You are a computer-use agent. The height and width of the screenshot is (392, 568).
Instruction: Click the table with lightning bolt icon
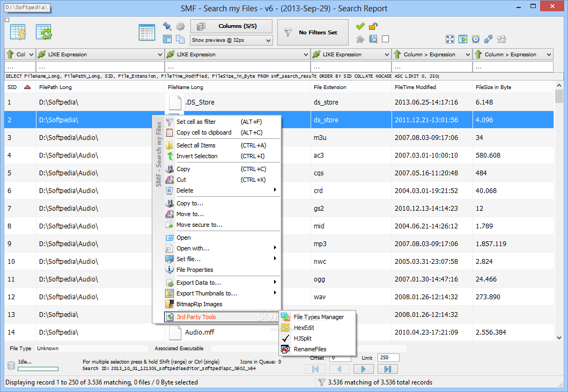(x=18, y=32)
